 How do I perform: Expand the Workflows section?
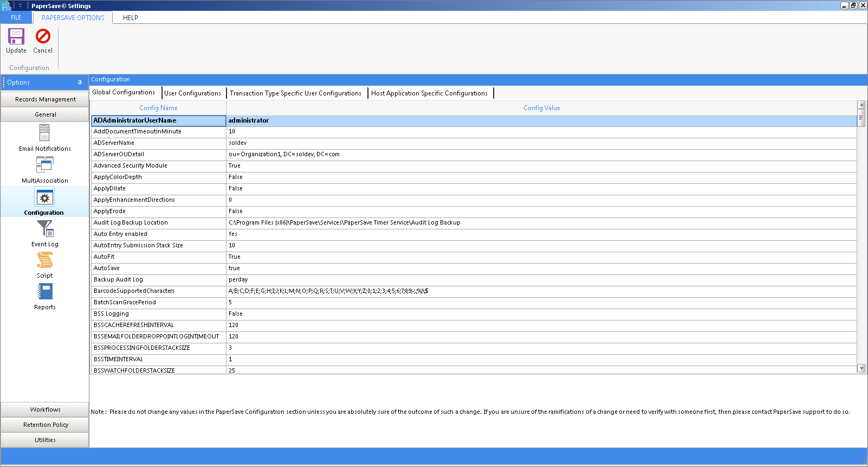point(45,410)
